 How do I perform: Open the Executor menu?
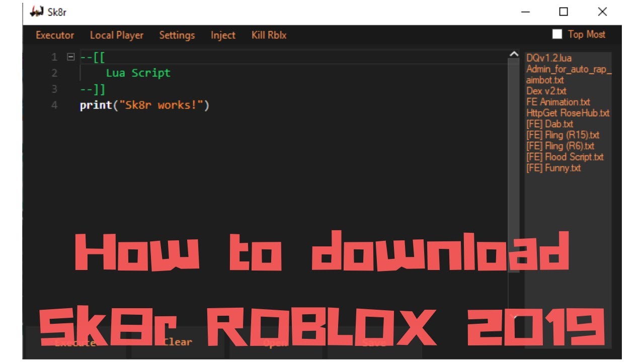pos(55,35)
